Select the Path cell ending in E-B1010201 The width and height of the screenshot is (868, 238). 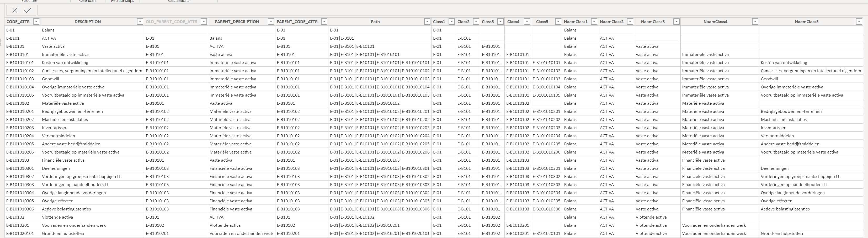[x=380, y=225]
